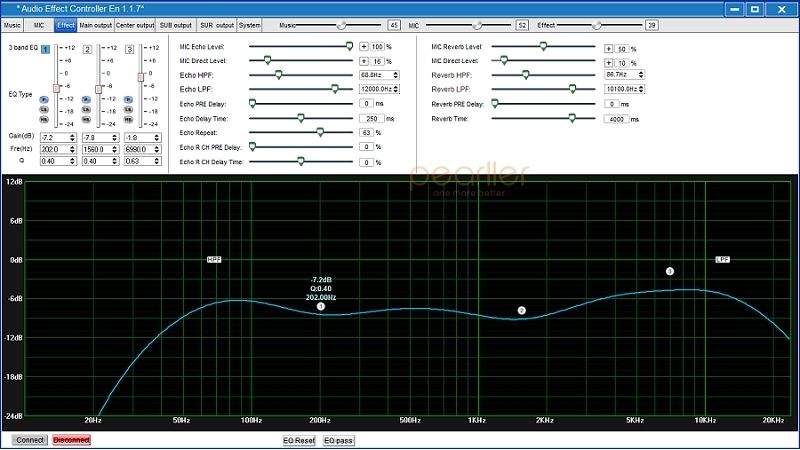This screenshot has height=450, width=800.
Task: Select EQ band 2 button
Action: (87, 49)
